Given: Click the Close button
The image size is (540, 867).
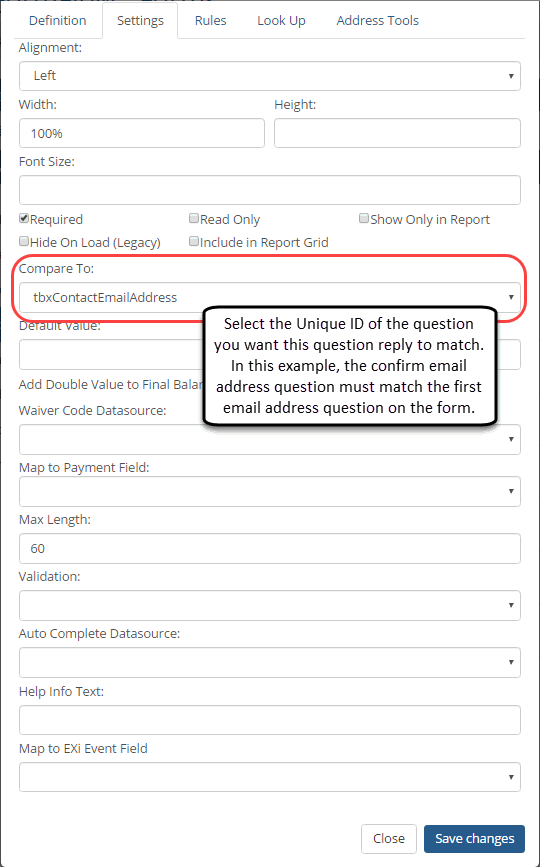Looking at the screenshot, I should click(389, 839).
